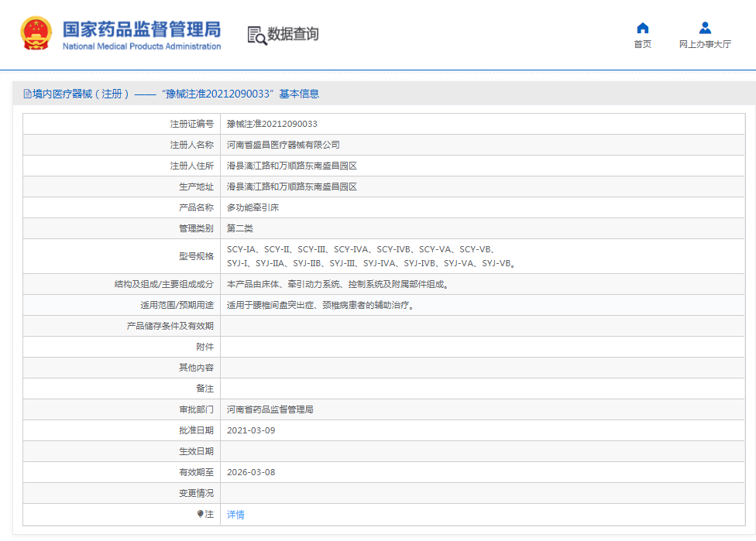The image size is (756, 541).
Task: Click the national emblem logo
Action: click(36, 34)
